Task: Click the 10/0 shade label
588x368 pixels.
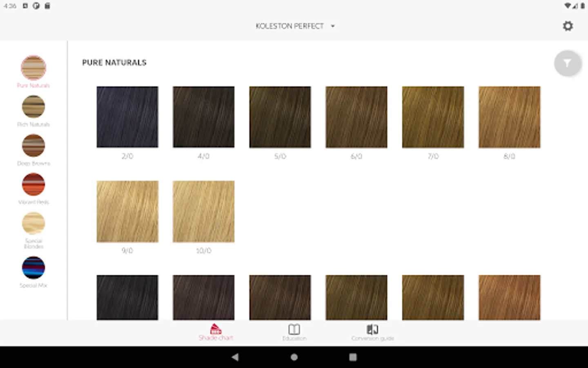Action: tap(204, 251)
